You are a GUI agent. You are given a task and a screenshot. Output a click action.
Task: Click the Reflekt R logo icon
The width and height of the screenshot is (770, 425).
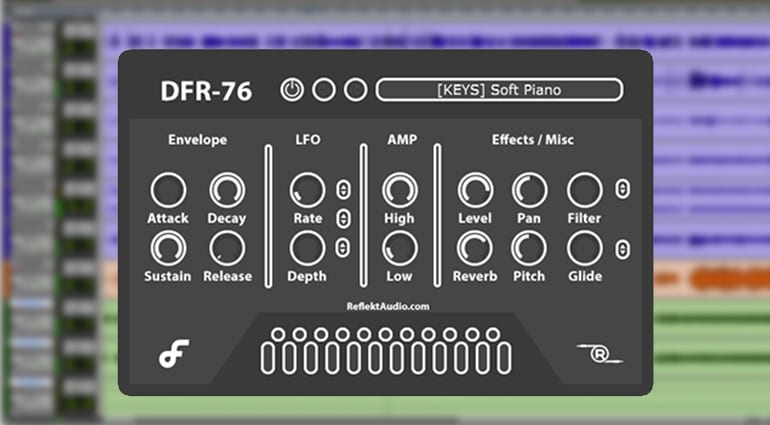pos(600,354)
